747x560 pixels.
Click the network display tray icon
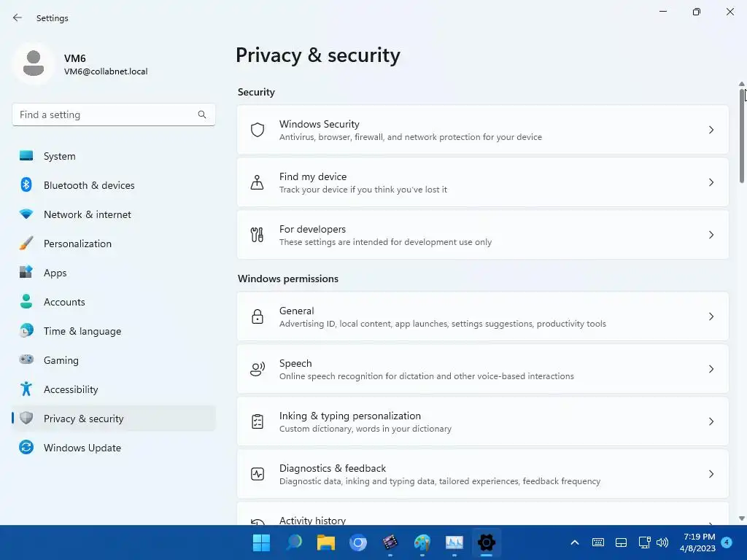tap(644, 542)
